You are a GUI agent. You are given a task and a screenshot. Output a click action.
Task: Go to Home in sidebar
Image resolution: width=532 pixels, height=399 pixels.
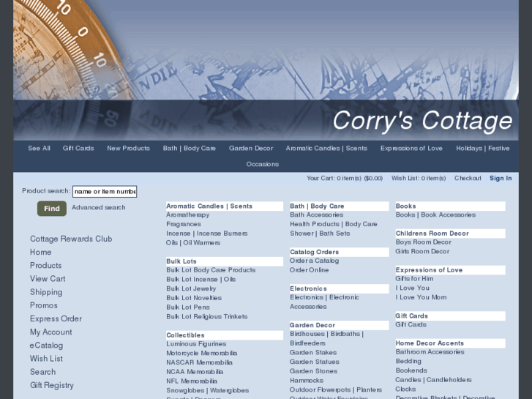[41, 253]
